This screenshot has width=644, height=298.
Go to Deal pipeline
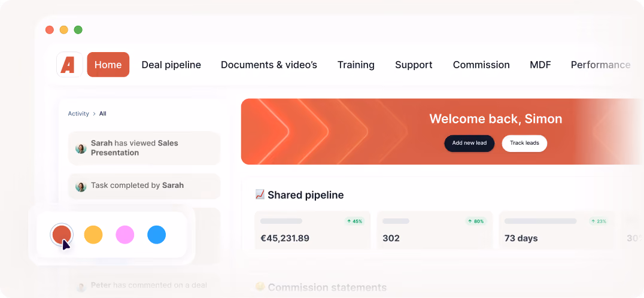(x=171, y=65)
